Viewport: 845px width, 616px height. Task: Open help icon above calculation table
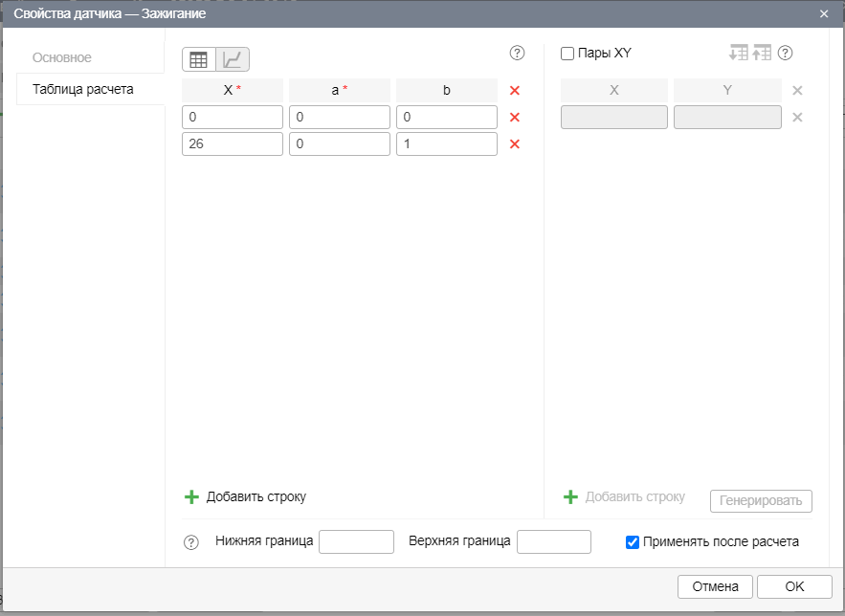point(518,54)
